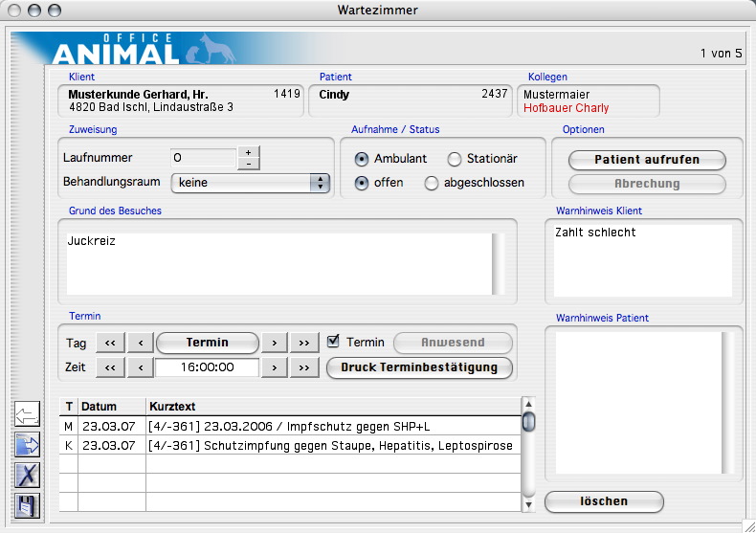The height and width of the screenshot is (533, 756).
Task: Select the Schutzimpfung gegen Staupe table row
Action: click(x=287, y=445)
